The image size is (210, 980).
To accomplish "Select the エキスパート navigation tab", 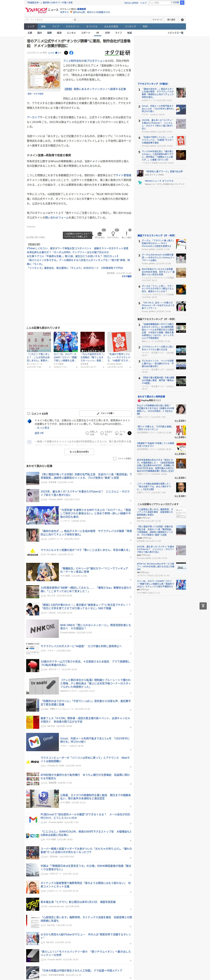I will tap(72, 27).
